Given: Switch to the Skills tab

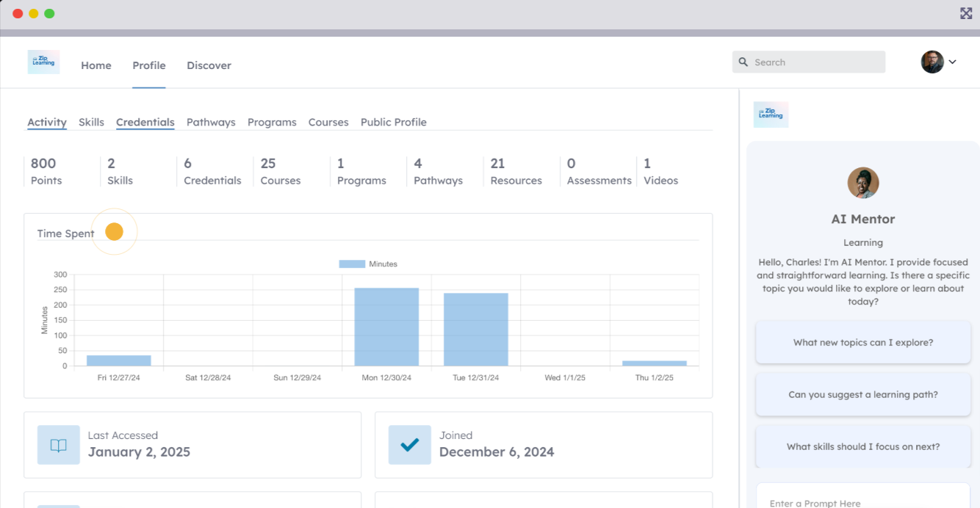Looking at the screenshot, I should click(91, 122).
